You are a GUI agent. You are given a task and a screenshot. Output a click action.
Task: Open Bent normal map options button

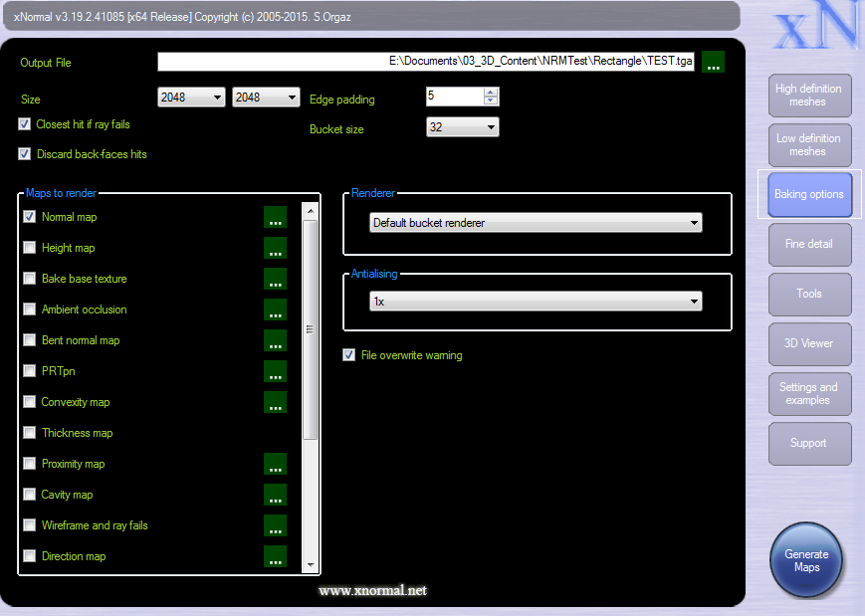click(x=275, y=340)
